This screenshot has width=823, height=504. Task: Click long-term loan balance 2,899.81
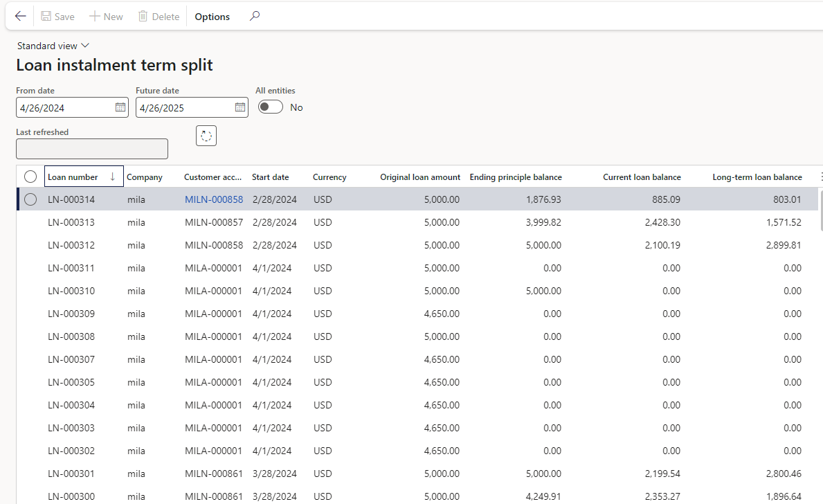tap(784, 245)
